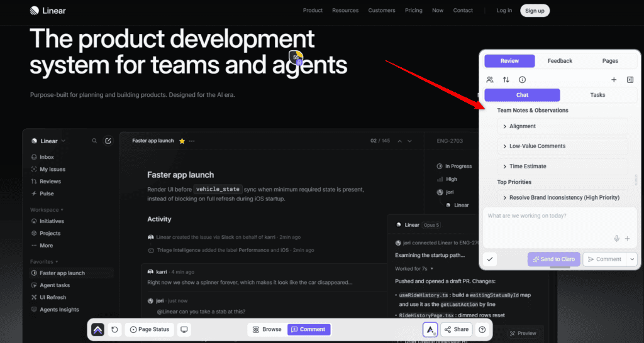644x343 pixels.
Task: Select the Review tab
Action: pos(509,61)
